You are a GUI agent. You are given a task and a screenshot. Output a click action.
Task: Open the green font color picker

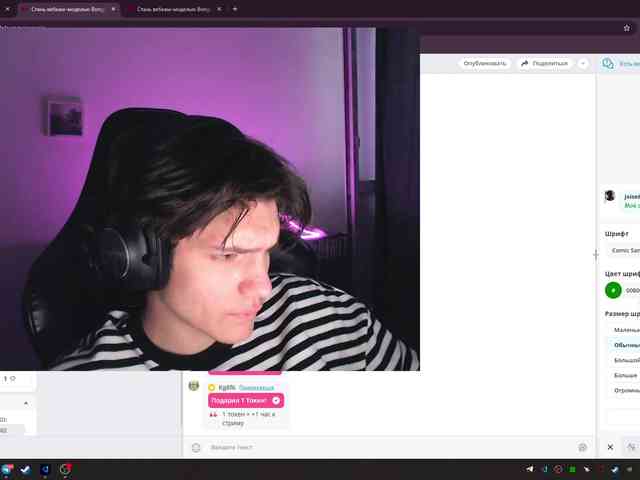click(x=613, y=290)
